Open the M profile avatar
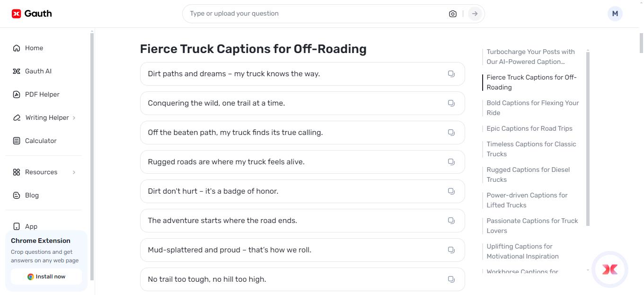644x295 pixels. point(615,13)
